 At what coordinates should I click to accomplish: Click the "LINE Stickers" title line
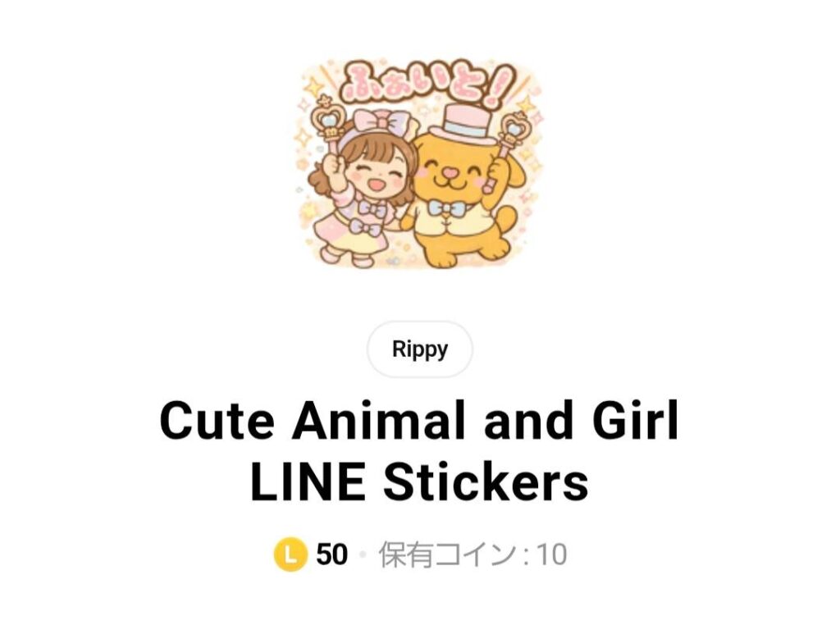419,482
